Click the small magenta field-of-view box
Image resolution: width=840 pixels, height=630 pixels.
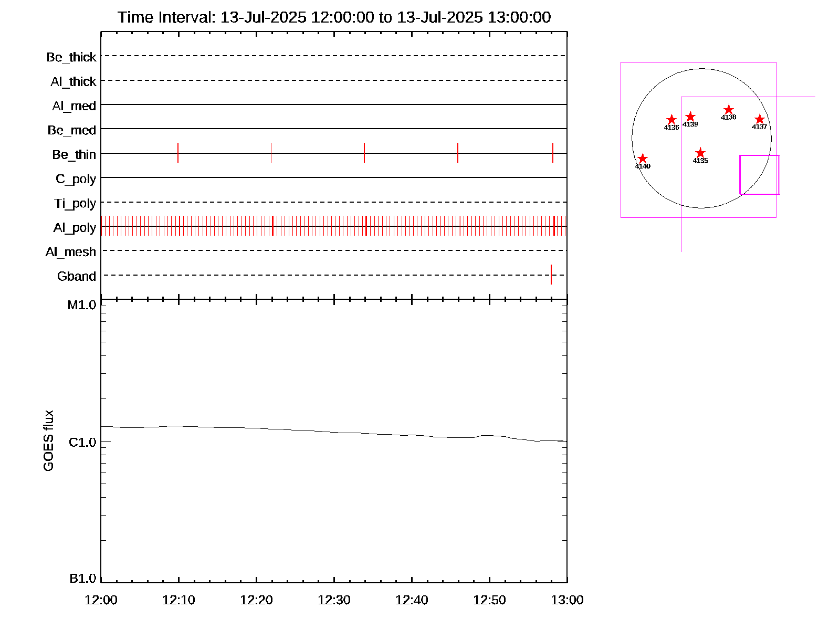759,175
